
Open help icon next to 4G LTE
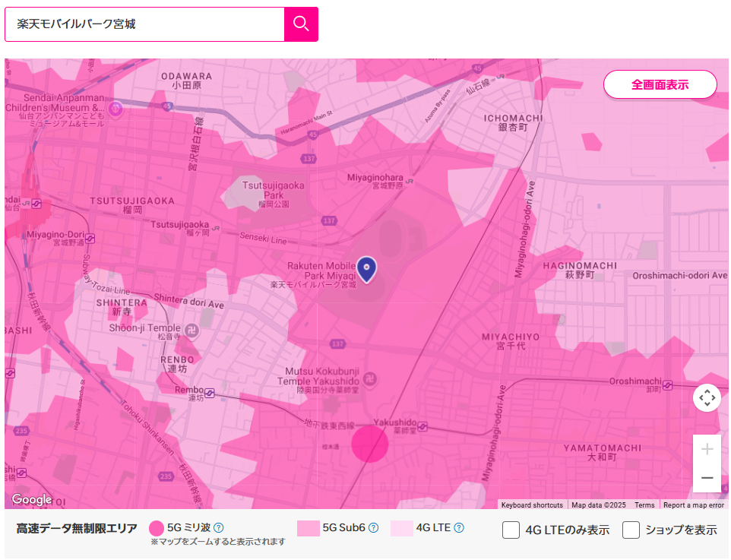(459, 528)
